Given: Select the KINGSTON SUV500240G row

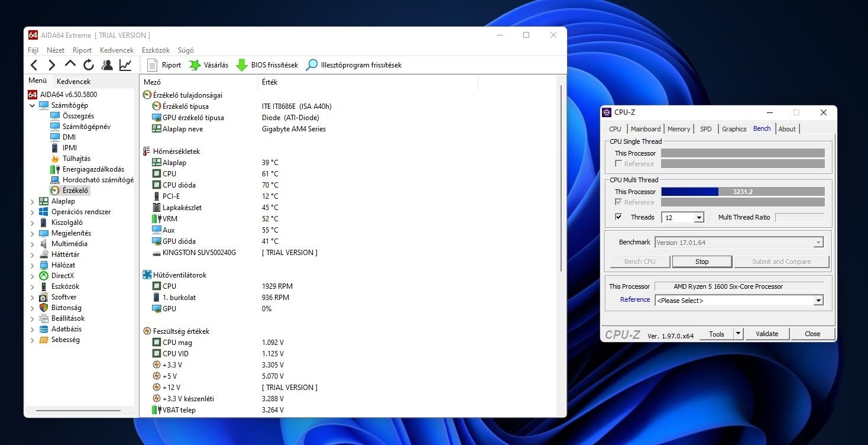Looking at the screenshot, I should 349,253.
